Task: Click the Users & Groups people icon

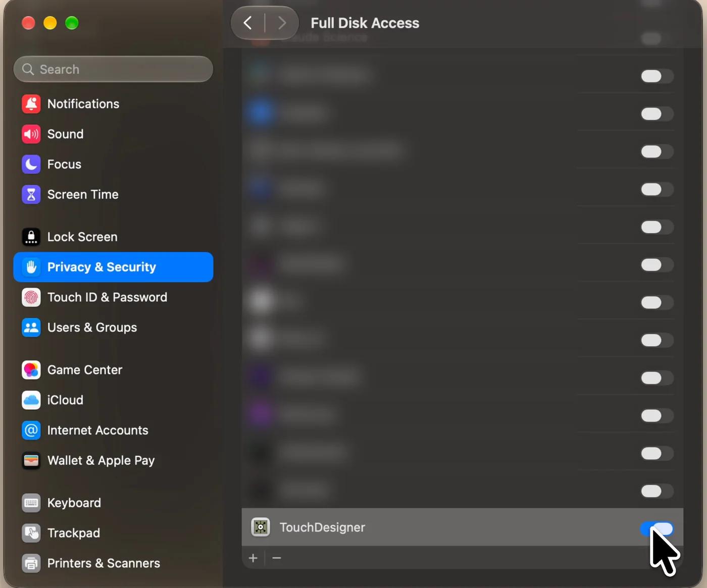Action: [31, 328]
